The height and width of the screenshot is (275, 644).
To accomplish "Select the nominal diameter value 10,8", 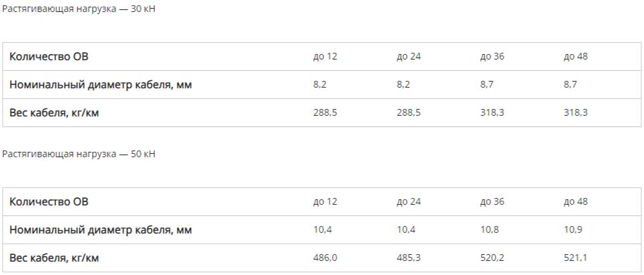I will (490, 230).
